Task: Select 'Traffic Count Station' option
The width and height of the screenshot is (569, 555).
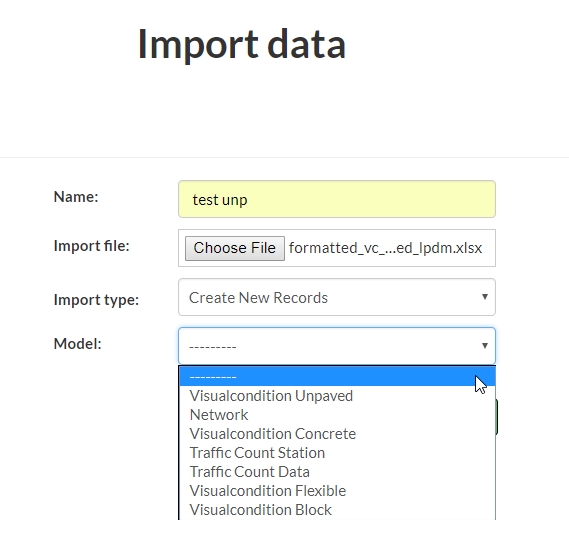Action: tap(257, 453)
